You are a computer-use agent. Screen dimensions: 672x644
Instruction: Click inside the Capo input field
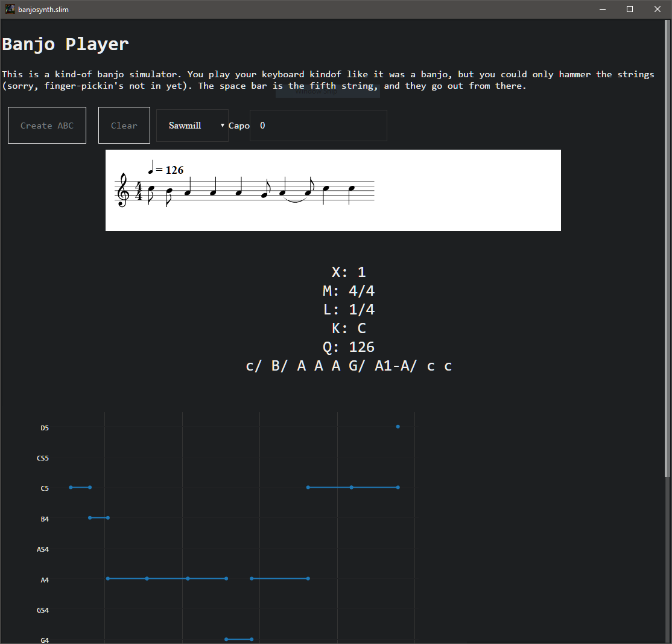pyautogui.click(x=318, y=125)
